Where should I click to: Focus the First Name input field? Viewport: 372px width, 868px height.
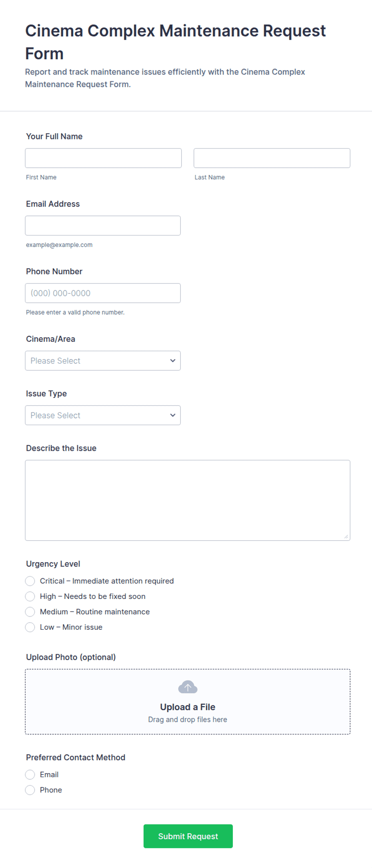click(x=103, y=158)
